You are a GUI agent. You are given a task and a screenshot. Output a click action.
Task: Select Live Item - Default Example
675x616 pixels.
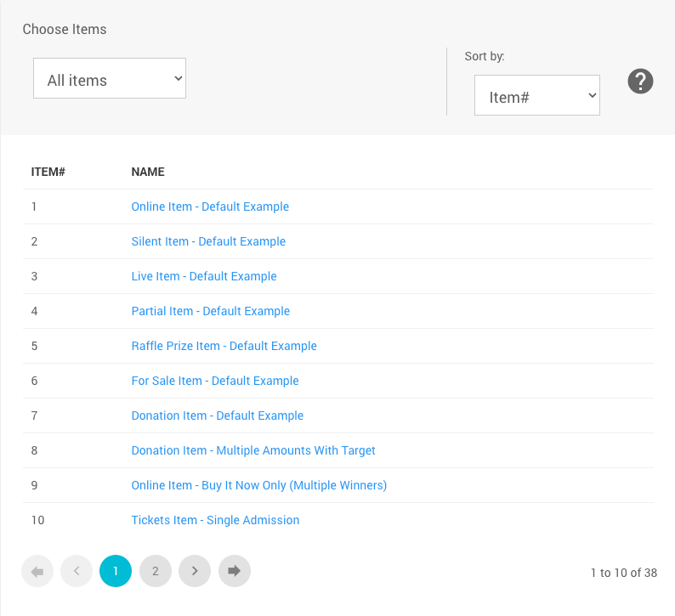point(204,276)
